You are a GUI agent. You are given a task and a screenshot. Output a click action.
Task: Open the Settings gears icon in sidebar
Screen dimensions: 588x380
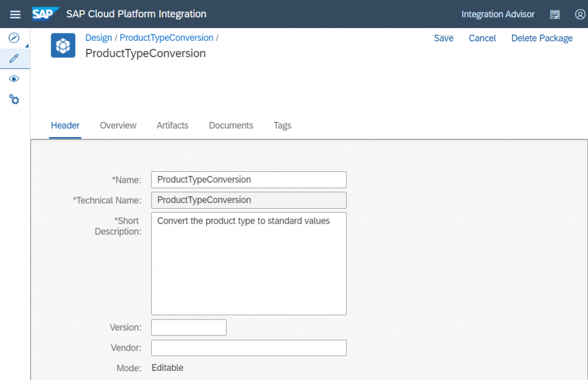coord(14,99)
